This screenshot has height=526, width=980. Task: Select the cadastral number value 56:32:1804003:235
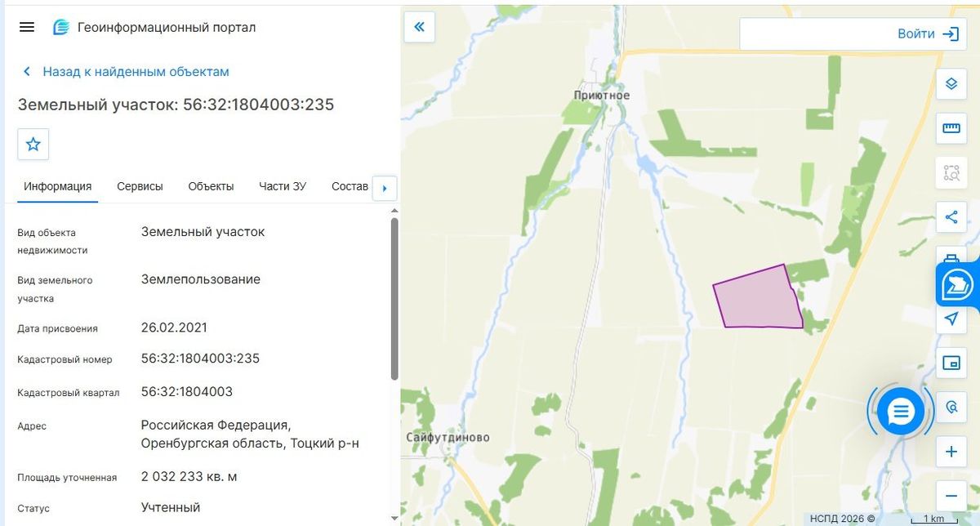click(x=200, y=359)
